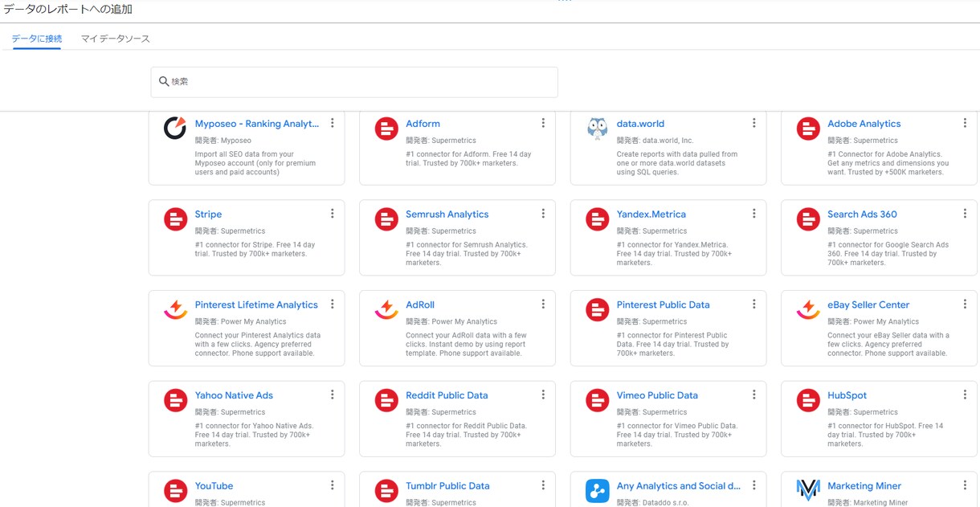Open the options menu for Yandex.Metrica
Screen dimensions: 980x507
tap(754, 214)
